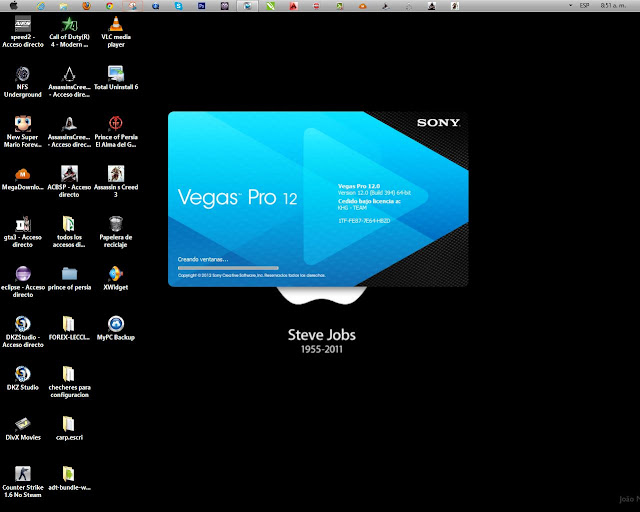
Task: Click the 'Vegas Pro 12' splash title
Action: pyautogui.click(x=238, y=198)
